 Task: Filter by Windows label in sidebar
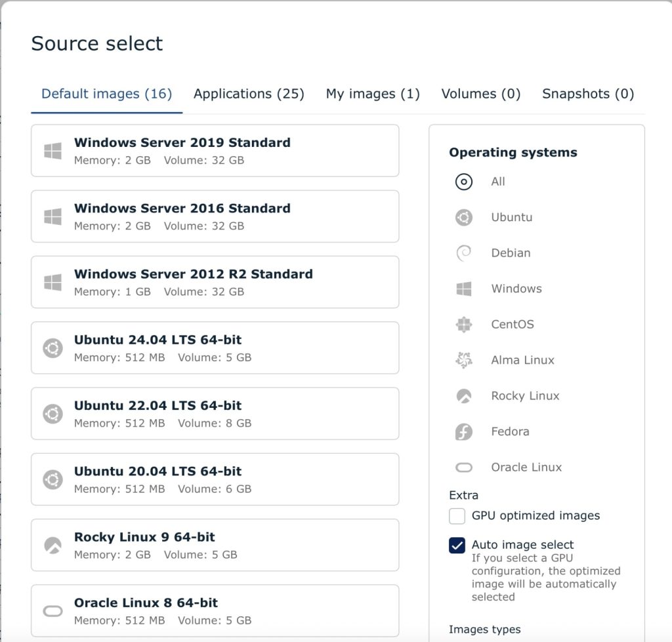516,289
